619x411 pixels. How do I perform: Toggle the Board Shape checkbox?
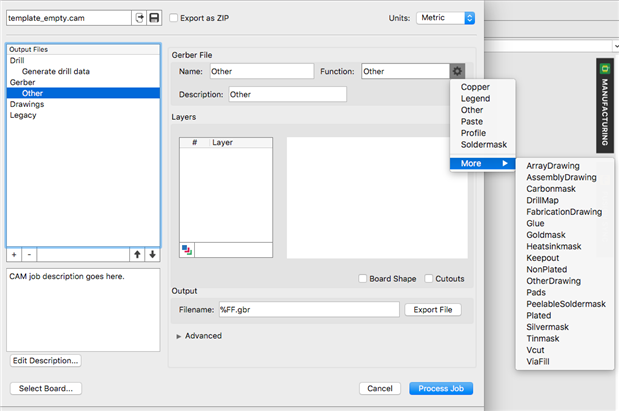click(x=363, y=278)
